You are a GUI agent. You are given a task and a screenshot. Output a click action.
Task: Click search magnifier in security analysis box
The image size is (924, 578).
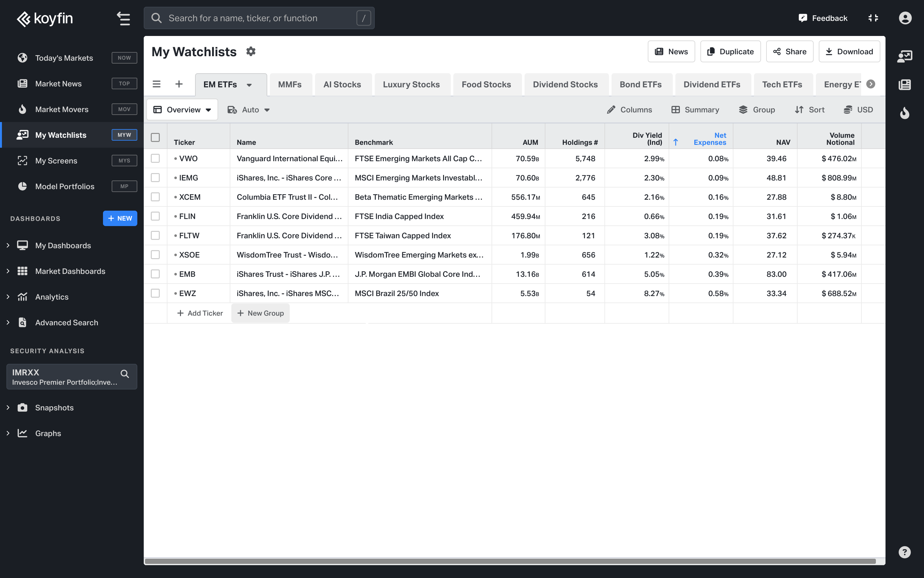click(x=124, y=374)
